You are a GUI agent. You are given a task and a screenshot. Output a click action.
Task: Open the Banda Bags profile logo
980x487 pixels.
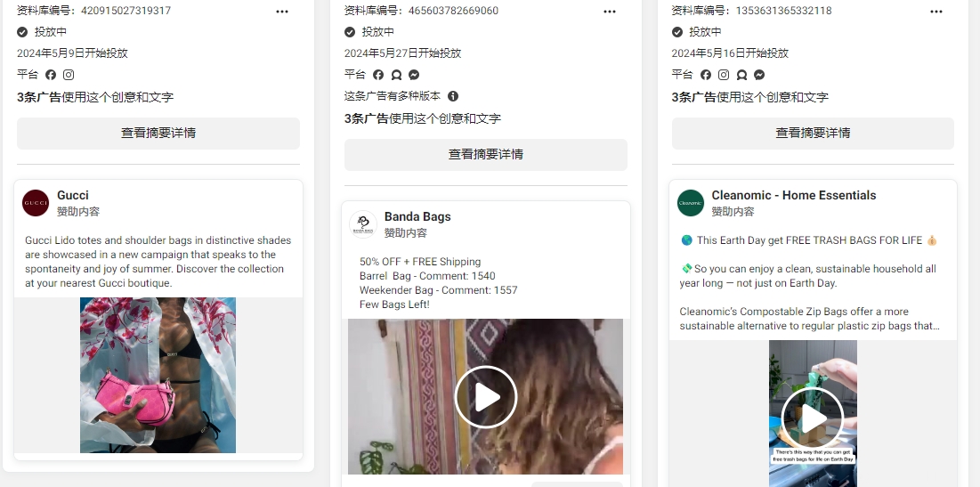363,224
